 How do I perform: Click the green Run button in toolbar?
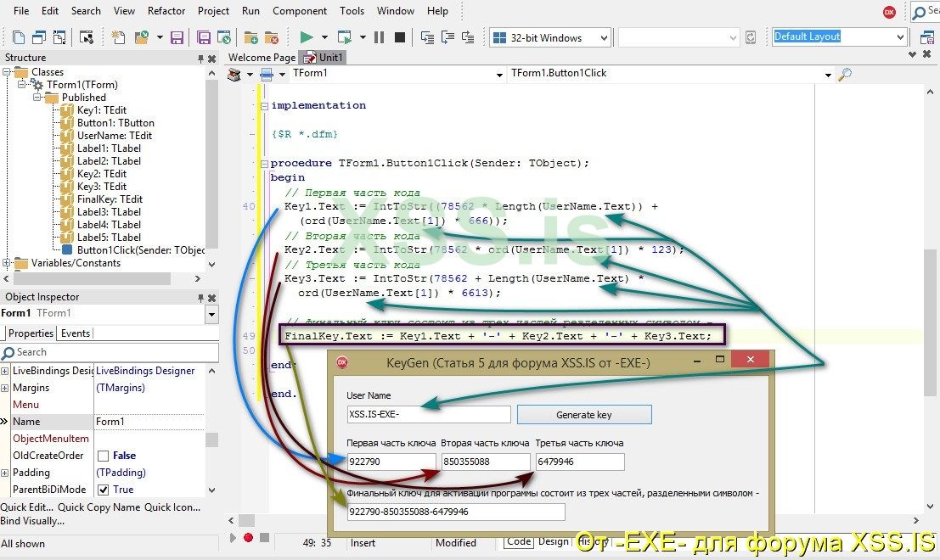click(x=307, y=37)
